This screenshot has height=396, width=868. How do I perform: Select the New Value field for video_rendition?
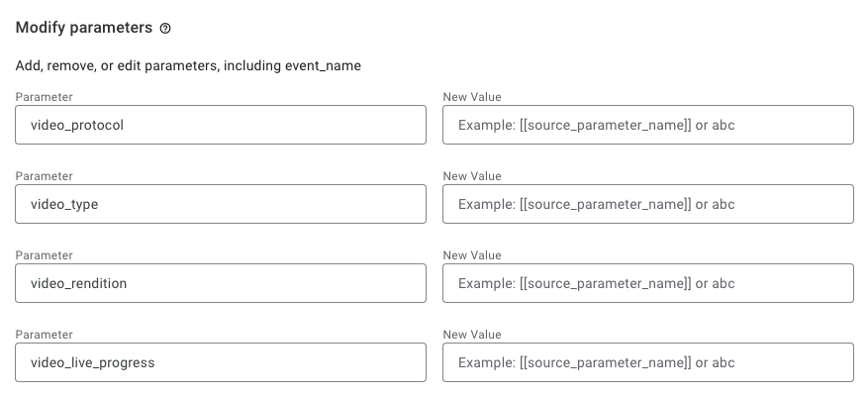pos(647,283)
